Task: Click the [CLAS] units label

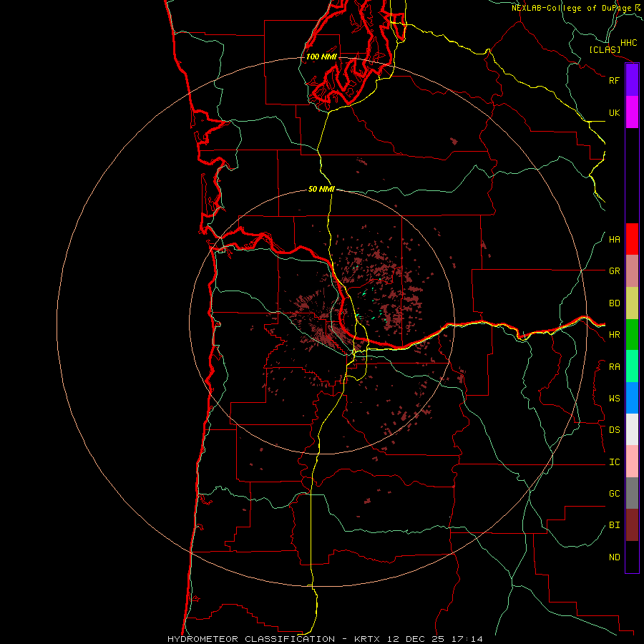Action: (605, 49)
